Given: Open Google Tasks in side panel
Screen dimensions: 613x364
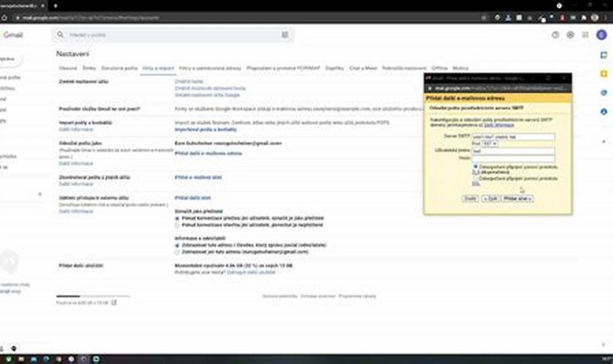Looking at the screenshot, I should (604, 92).
